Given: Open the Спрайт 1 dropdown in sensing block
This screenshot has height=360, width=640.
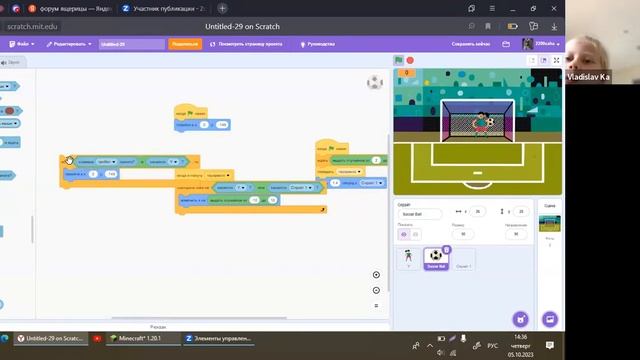Looking at the screenshot, I should pyautogui.click(x=302, y=188).
